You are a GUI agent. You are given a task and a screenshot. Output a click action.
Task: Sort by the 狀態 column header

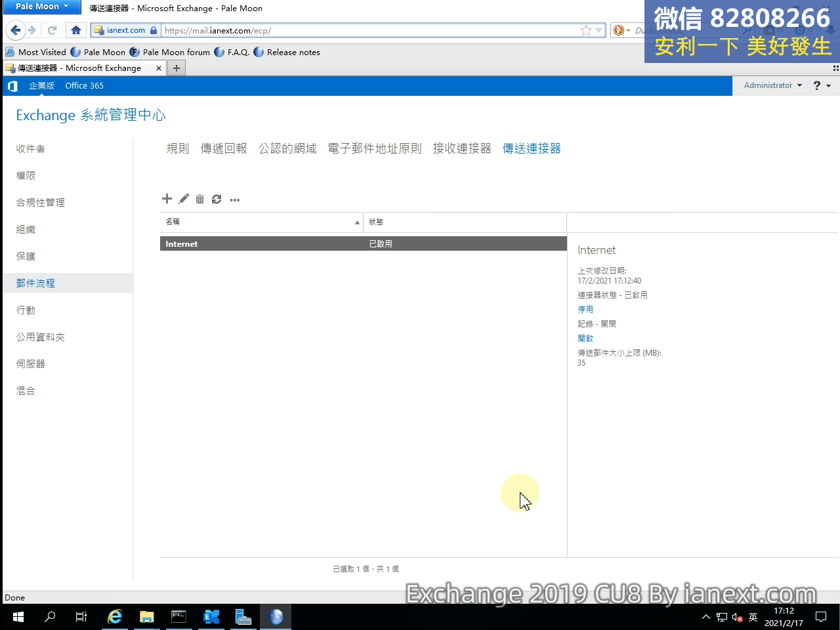[465, 222]
